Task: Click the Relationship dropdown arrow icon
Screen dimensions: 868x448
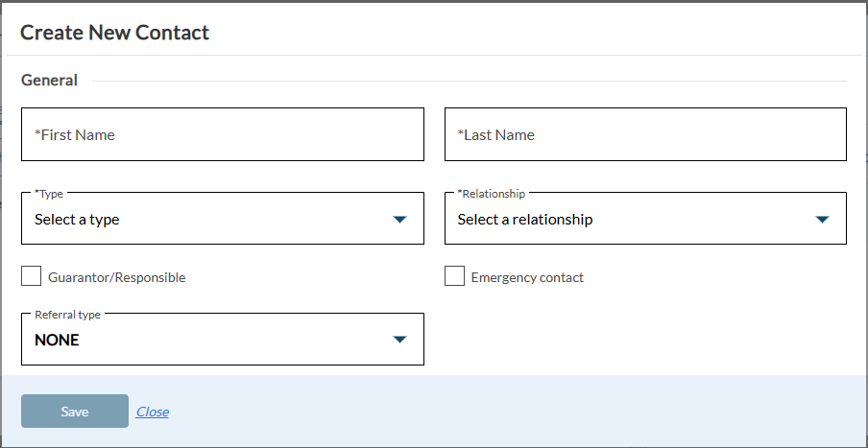Action: click(x=822, y=220)
